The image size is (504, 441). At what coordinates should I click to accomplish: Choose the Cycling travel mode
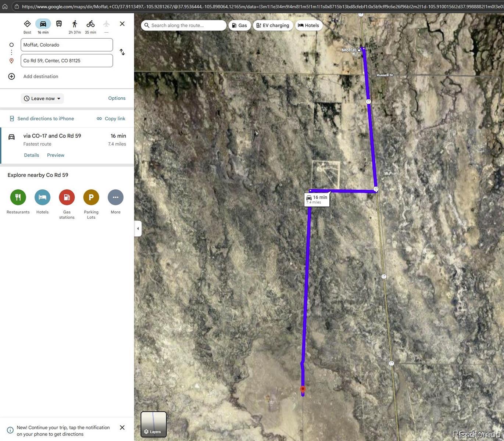[90, 24]
